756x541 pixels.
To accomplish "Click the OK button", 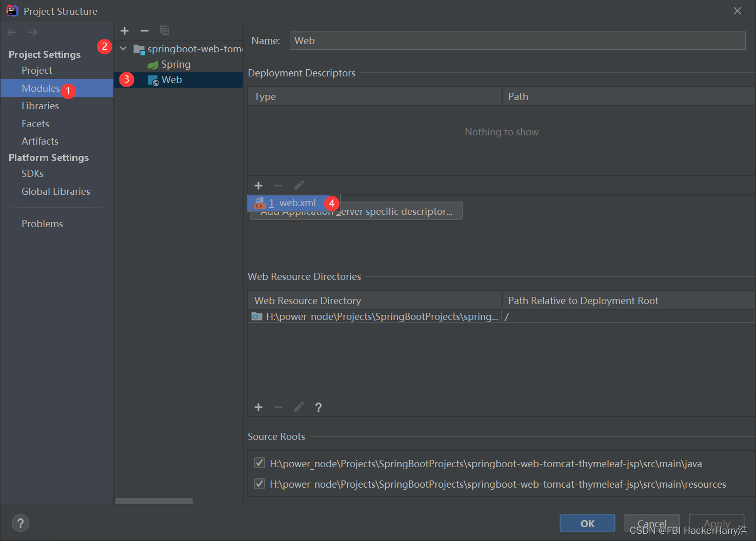I will pos(587,523).
